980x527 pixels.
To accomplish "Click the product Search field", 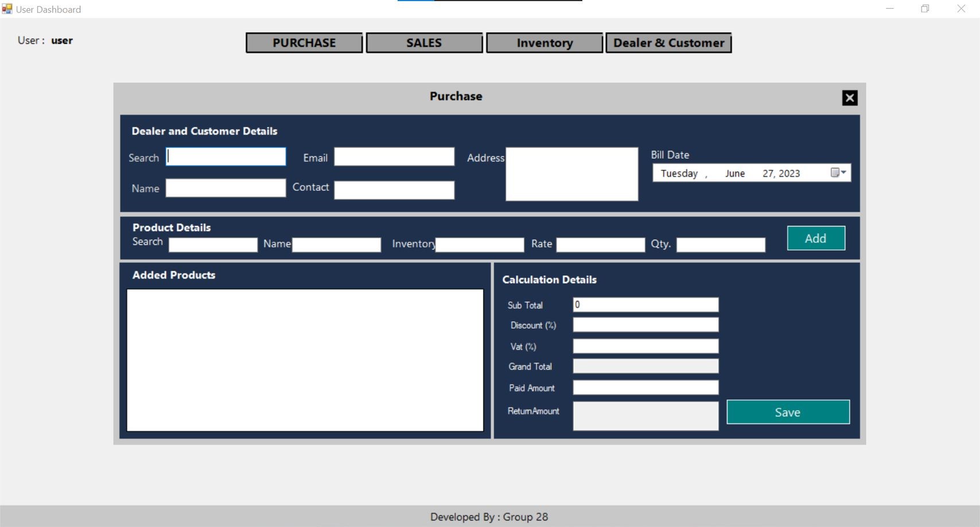I will click(x=212, y=244).
